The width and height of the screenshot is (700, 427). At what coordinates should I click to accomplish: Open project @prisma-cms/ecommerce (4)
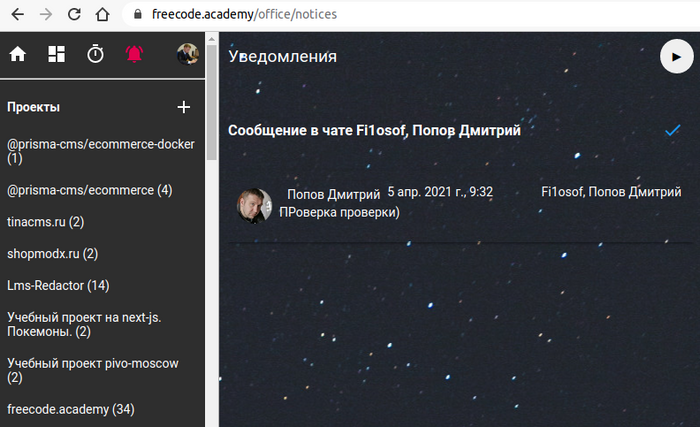pyautogui.click(x=90, y=190)
